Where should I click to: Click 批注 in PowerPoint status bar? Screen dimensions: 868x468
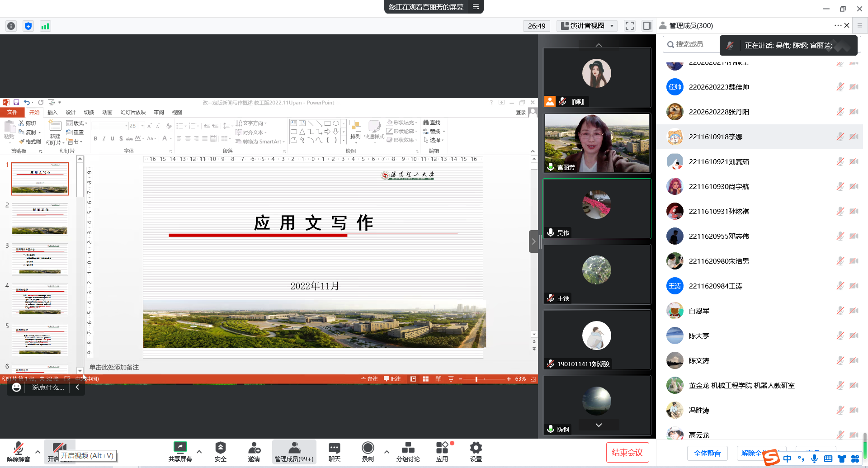[392, 379]
